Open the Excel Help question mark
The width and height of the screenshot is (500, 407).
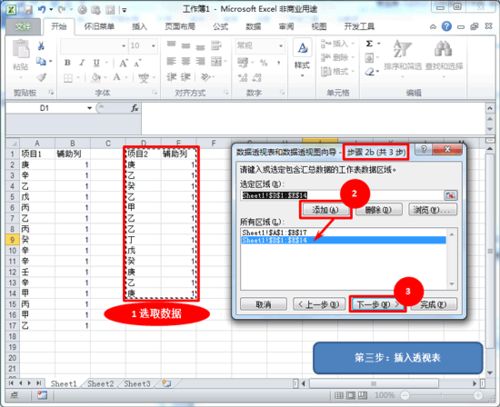pos(447,26)
